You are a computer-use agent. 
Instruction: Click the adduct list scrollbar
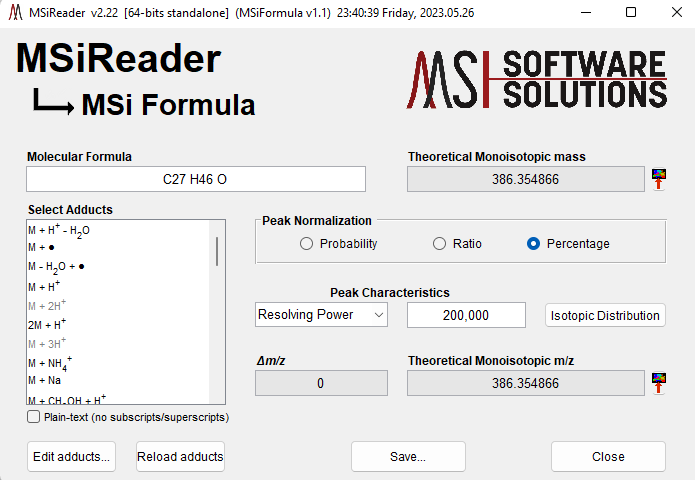pos(217,251)
